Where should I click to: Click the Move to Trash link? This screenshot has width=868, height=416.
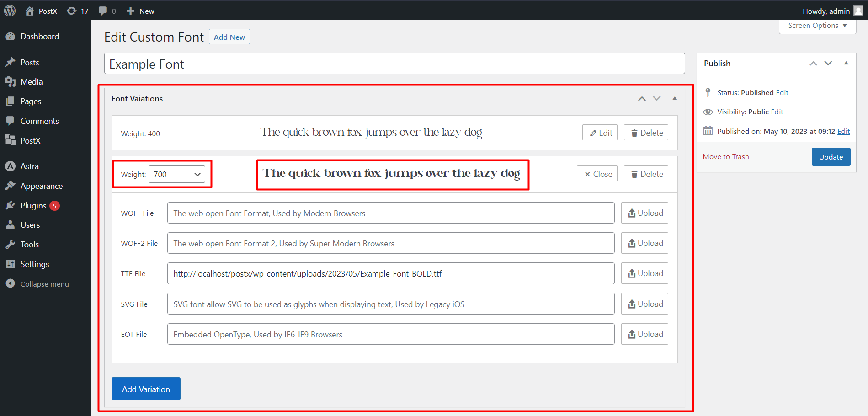[x=726, y=157]
